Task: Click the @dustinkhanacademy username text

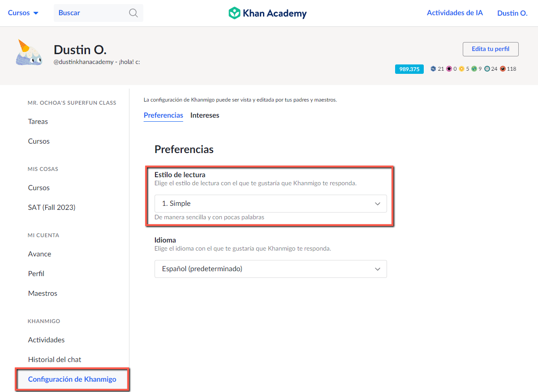Action: [x=84, y=62]
